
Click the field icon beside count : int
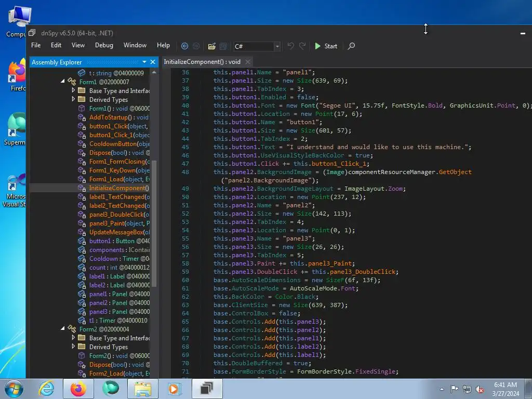click(82, 268)
